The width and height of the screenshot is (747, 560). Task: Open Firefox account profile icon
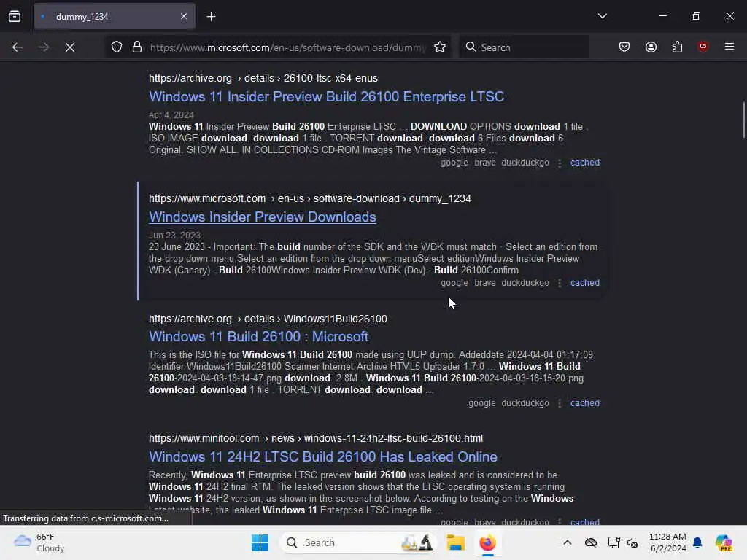click(x=651, y=47)
